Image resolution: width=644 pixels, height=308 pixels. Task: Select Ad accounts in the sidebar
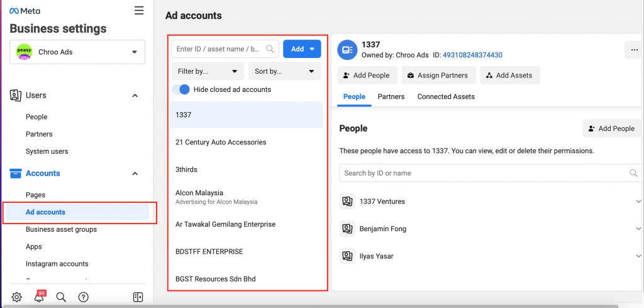[x=77, y=212]
